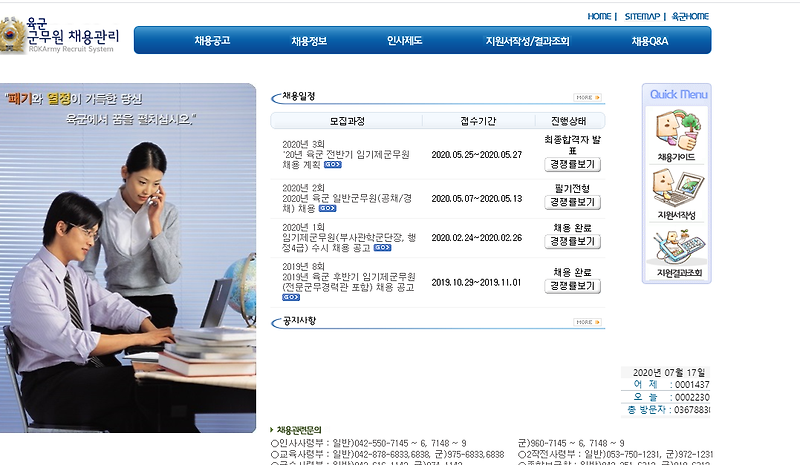Click date range 2019.10.29~2019.11.01
The image size is (800, 465).
point(476,282)
